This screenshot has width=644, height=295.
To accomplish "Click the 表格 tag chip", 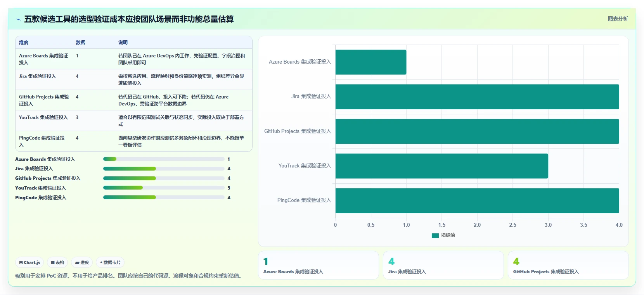I will [x=57, y=262].
